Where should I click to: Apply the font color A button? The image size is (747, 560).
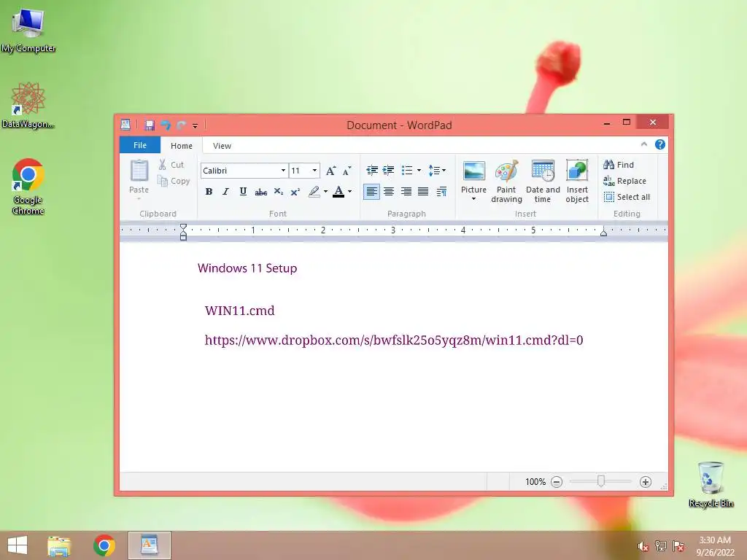tap(338, 192)
